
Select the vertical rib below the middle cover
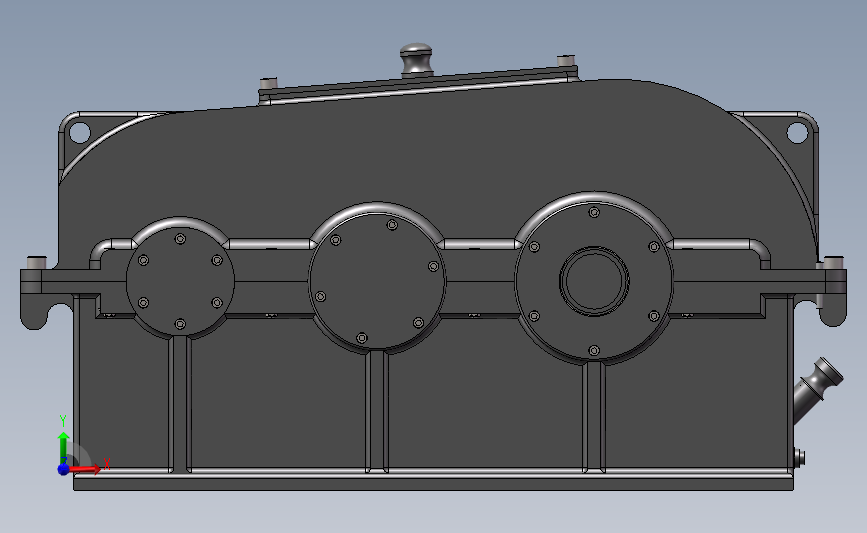tap(377, 411)
